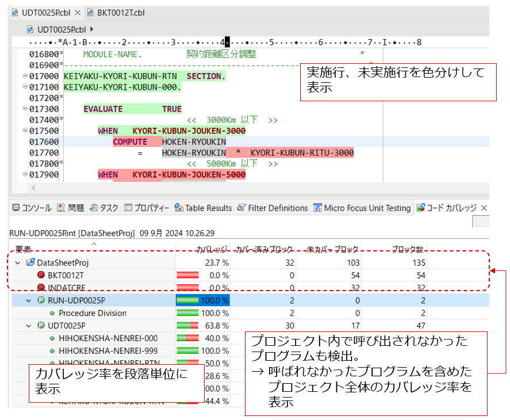Screen dimensions: 510x420
Task: Click the 23.7 % project coverage value
Action: coord(217,263)
